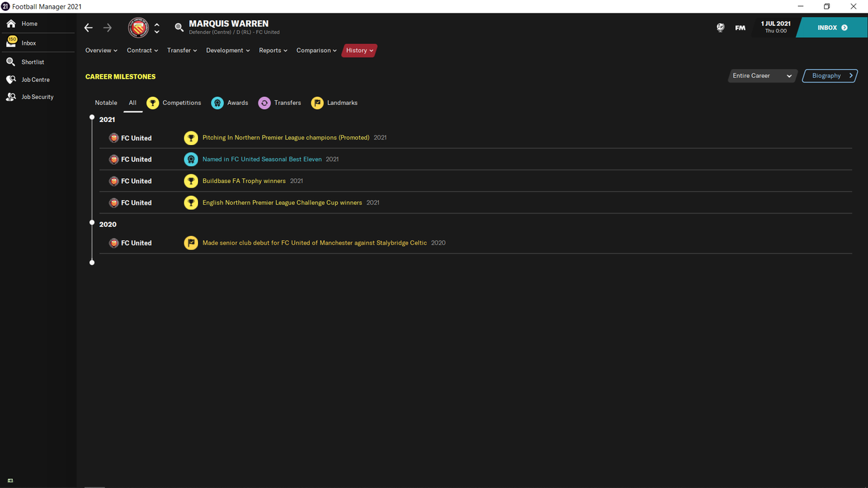Open Named in FC United Seasonal Best Eleven
Image resolution: width=868 pixels, height=488 pixels.
[262, 159]
